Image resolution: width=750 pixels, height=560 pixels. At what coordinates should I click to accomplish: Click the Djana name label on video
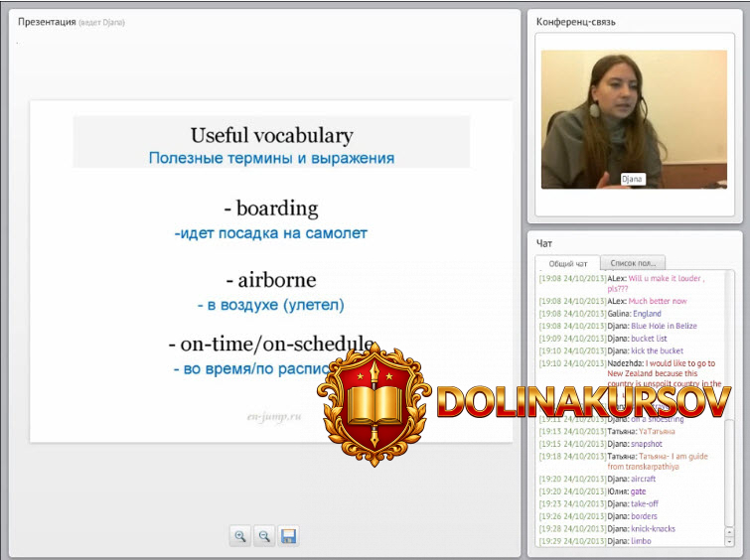pos(633,179)
